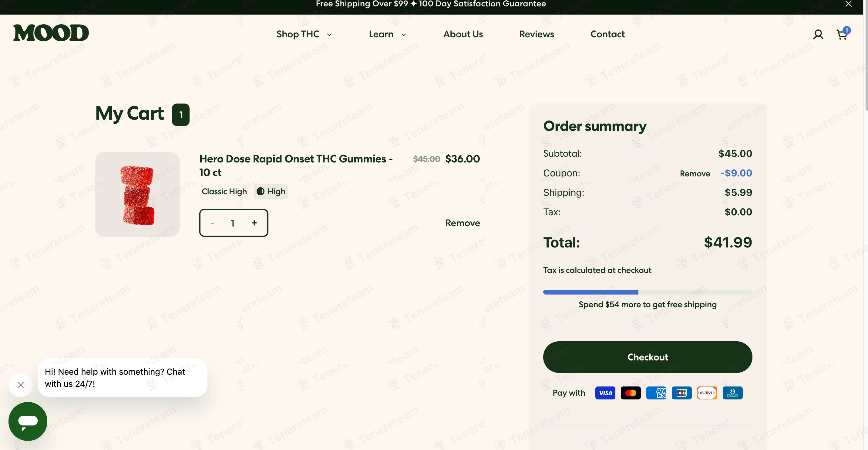Click the MOOD logo
This screenshot has height=450, width=868.
pos(51,33)
